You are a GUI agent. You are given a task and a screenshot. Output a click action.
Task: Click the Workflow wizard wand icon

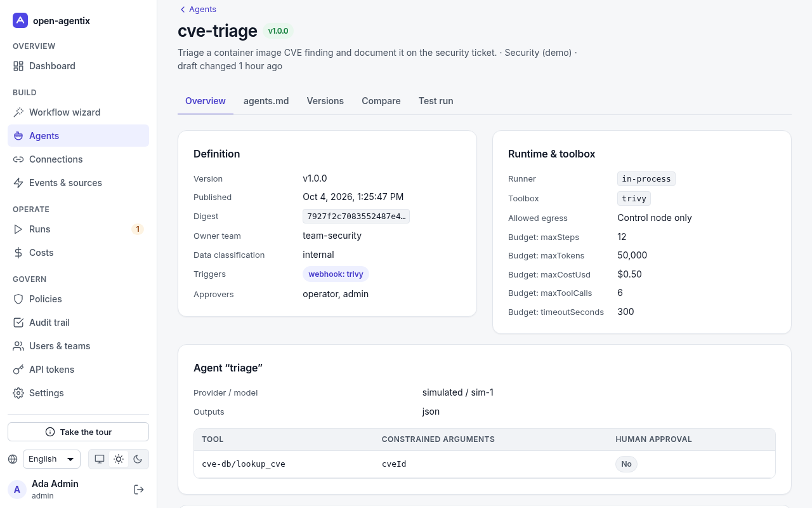click(x=18, y=112)
